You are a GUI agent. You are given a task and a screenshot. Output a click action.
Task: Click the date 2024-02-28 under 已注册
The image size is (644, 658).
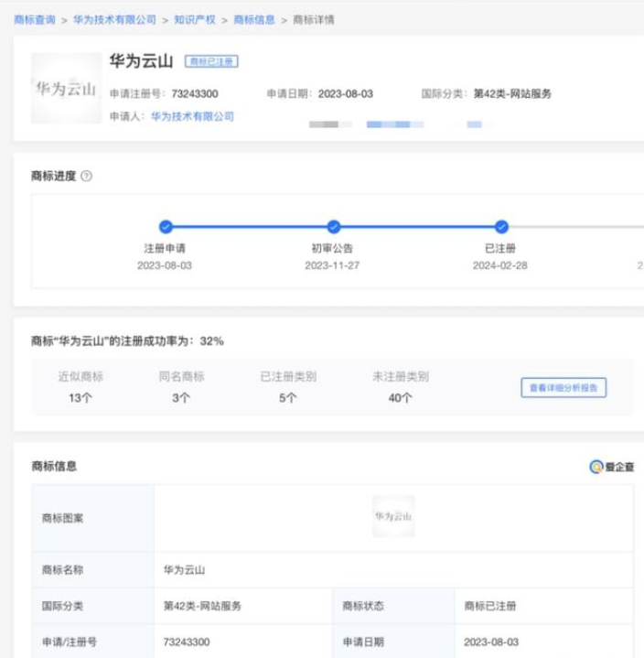[500, 265]
